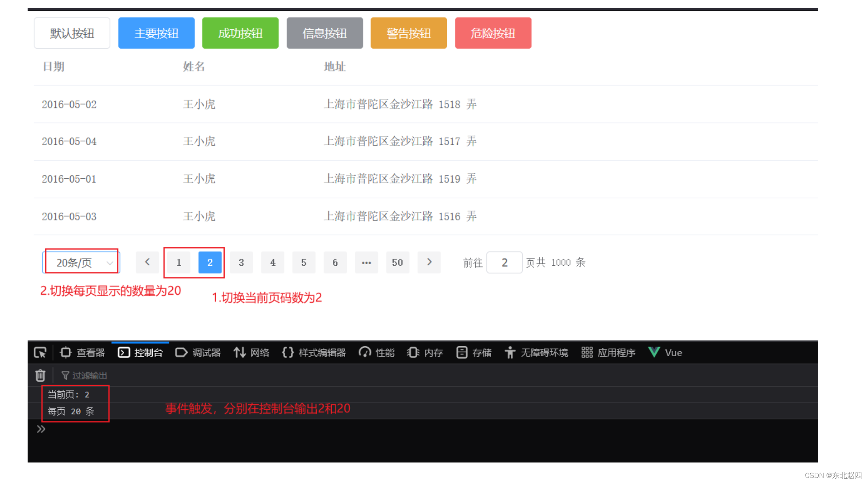Expand the 20条/页 page size dropdown
The image size is (868, 483).
coord(82,262)
